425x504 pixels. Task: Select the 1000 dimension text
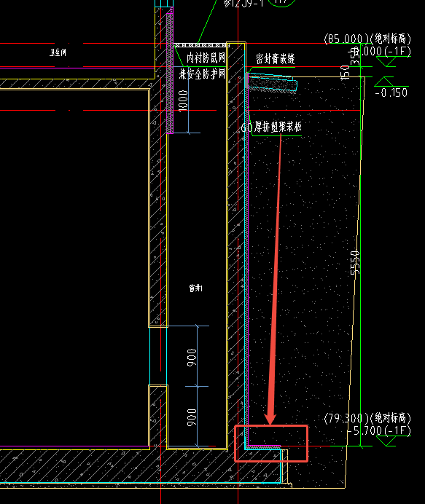point(183,101)
